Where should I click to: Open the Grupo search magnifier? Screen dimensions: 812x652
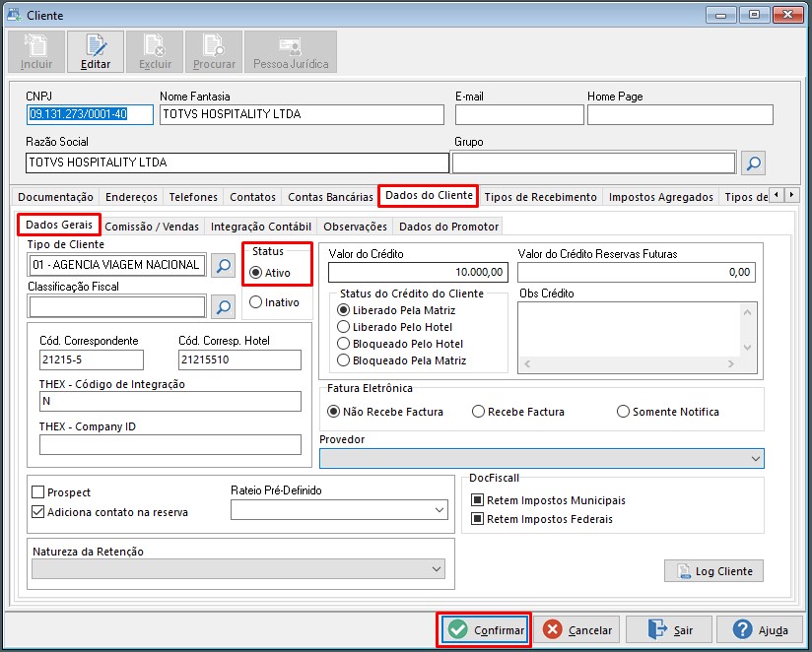(x=754, y=163)
